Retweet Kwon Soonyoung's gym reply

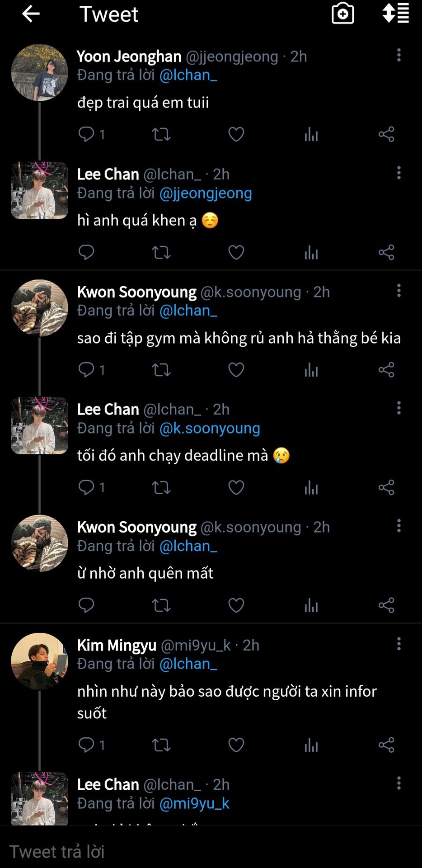(161, 370)
